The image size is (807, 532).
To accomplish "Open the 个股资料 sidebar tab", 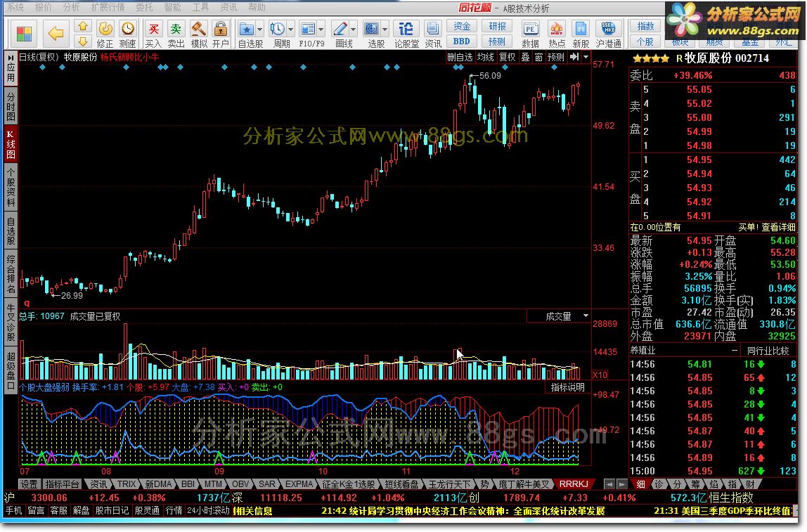I will [x=11, y=187].
